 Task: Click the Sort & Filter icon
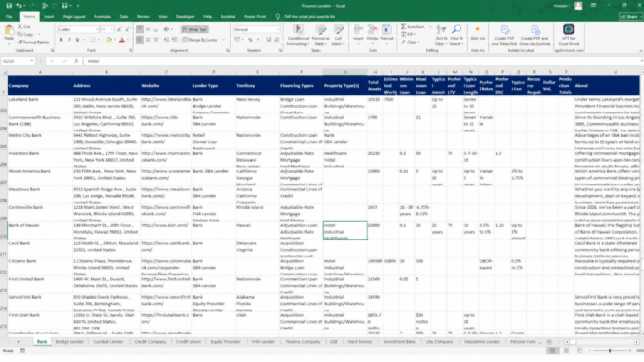[x=441, y=35]
